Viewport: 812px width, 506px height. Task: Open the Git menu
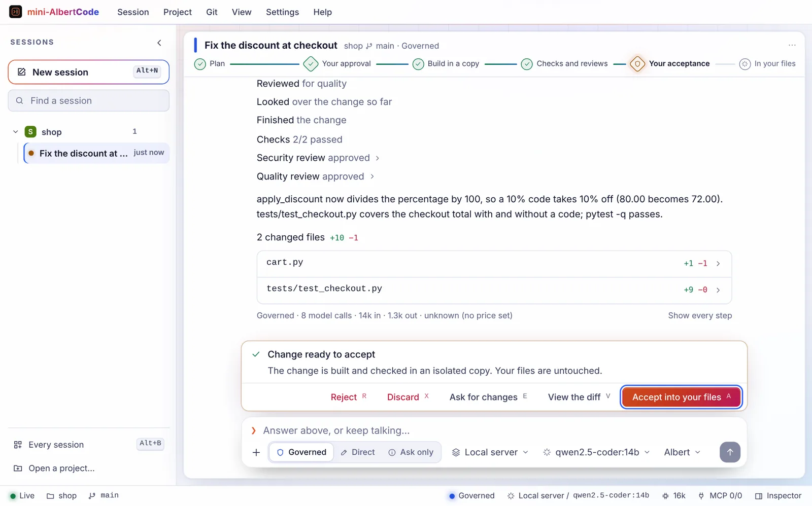point(212,12)
